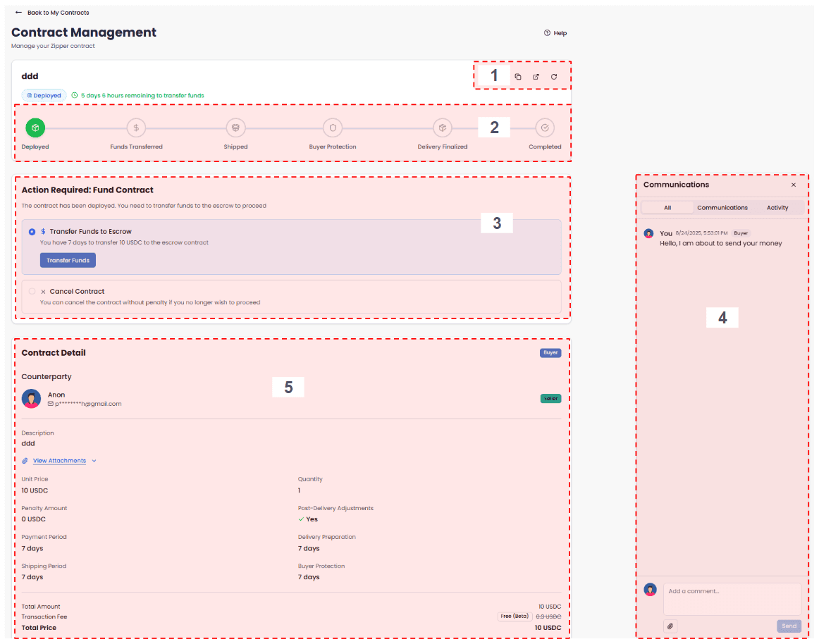Click the Buyer Protection step icon
Viewport: 819px width, 644px height.
coord(332,128)
